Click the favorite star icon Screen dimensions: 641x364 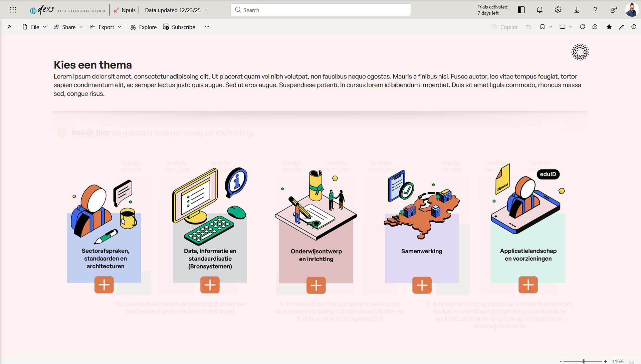pos(609,27)
